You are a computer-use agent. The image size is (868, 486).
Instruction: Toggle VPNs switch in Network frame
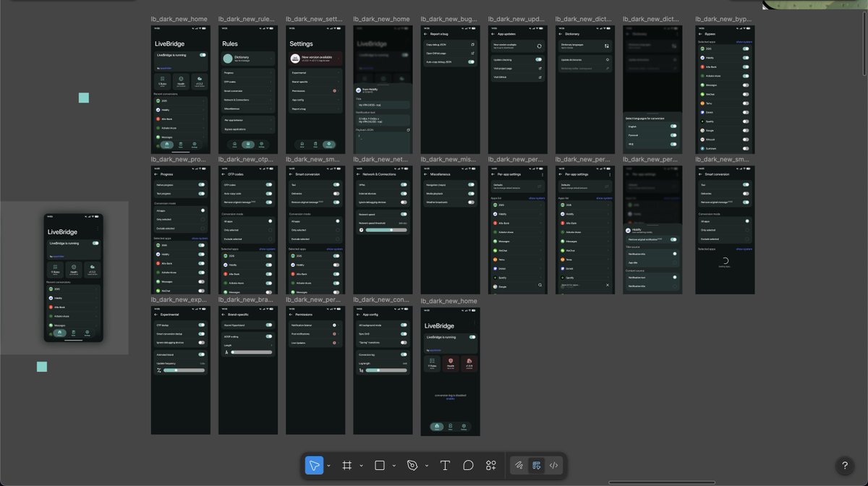[404, 185]
